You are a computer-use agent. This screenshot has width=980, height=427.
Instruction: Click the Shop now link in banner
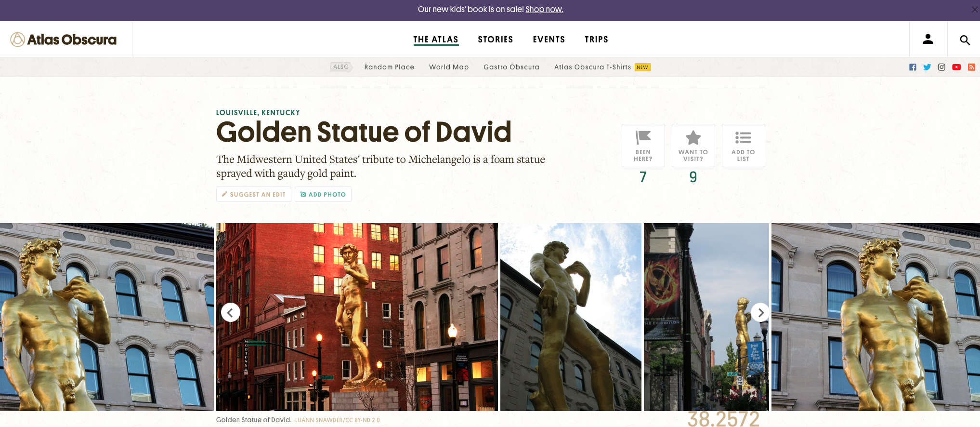[x=544, y=9]
